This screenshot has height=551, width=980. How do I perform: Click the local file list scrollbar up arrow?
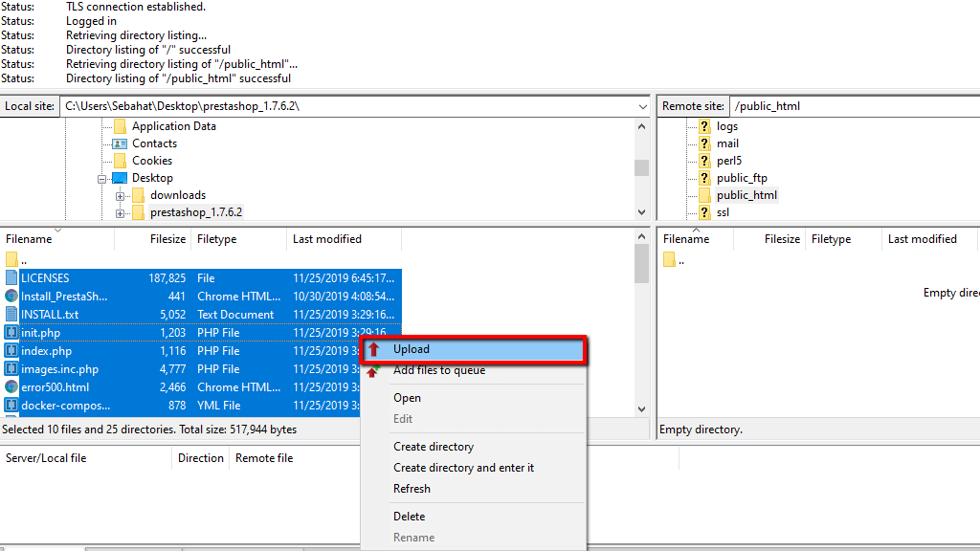coord(641,237)
